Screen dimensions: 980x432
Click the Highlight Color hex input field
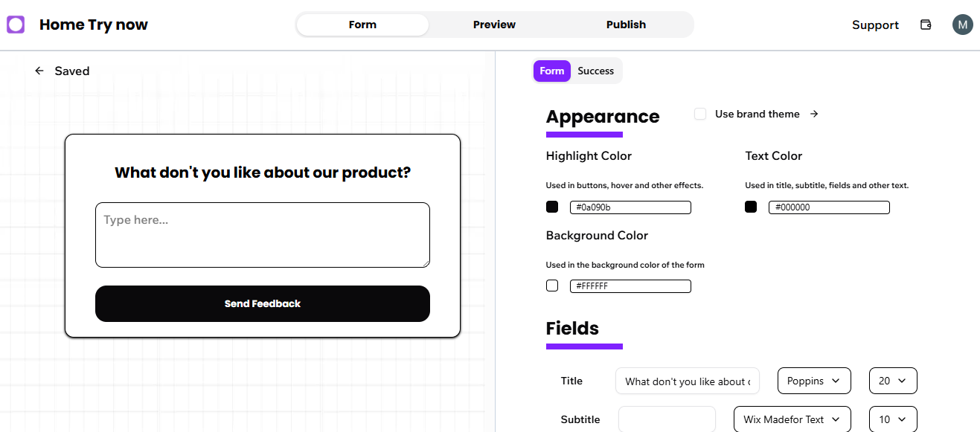pos(630,207)
